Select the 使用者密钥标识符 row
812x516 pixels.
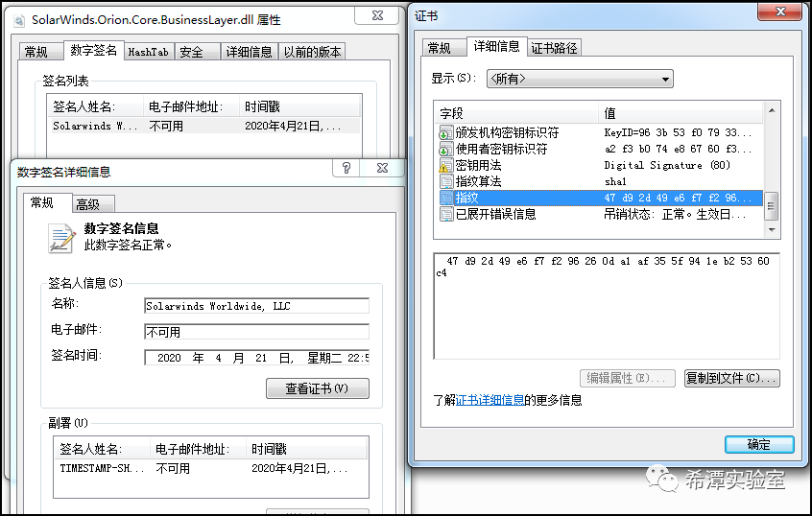point(600,150)
